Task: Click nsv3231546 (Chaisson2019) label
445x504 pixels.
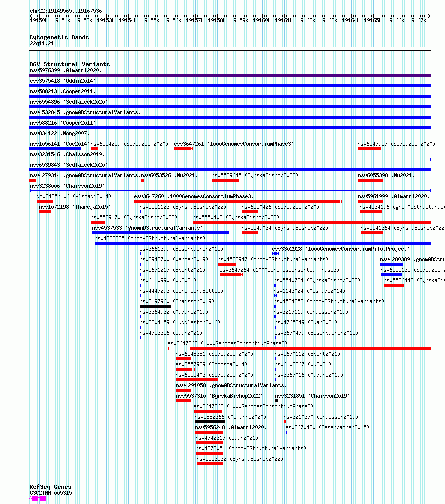Action: 67,154
